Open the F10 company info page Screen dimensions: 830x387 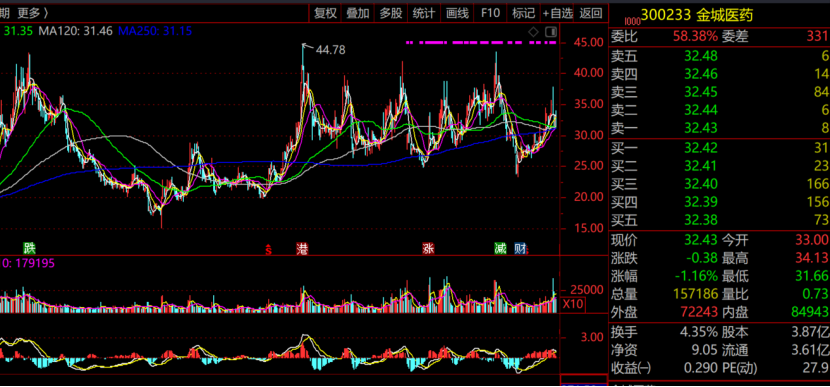(x=490, y=13)
